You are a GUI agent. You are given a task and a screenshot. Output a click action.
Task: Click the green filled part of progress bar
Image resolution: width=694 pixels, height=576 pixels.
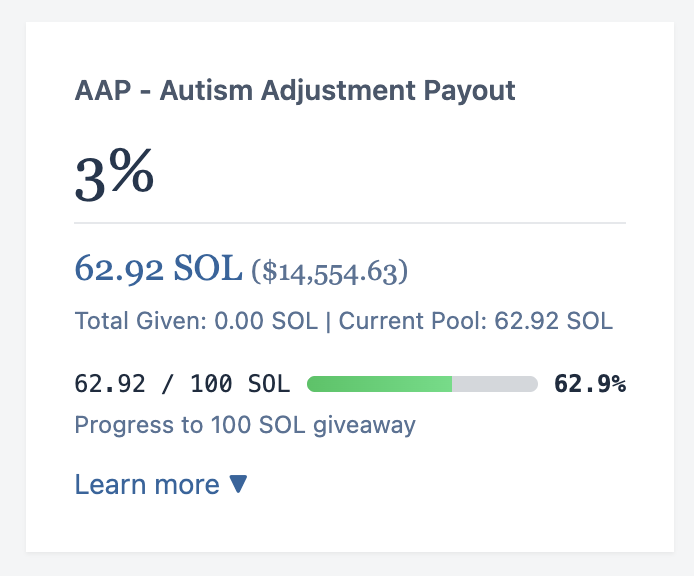point(379,384)
